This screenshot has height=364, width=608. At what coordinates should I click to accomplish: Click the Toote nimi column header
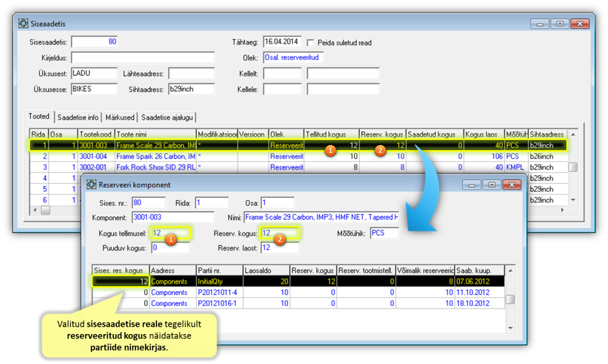click(x=156, y=134)
